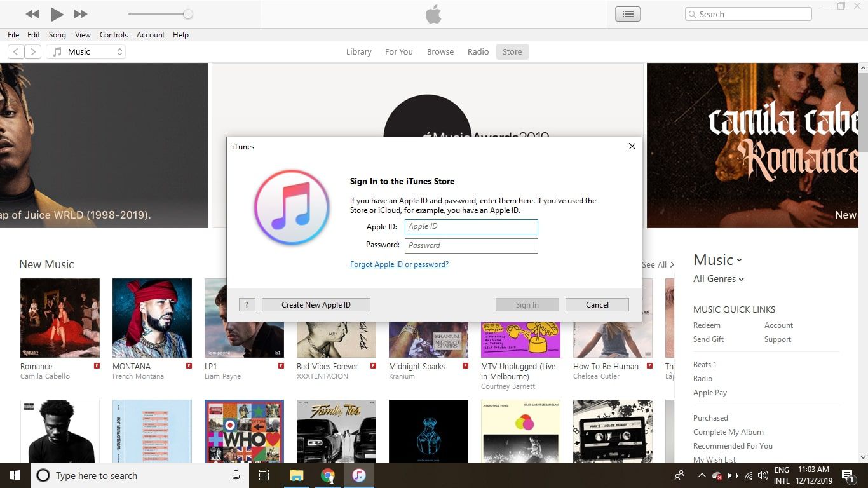868x488 pixels.
Task: Open the MONTANA album cover
Action: (152, 318)
